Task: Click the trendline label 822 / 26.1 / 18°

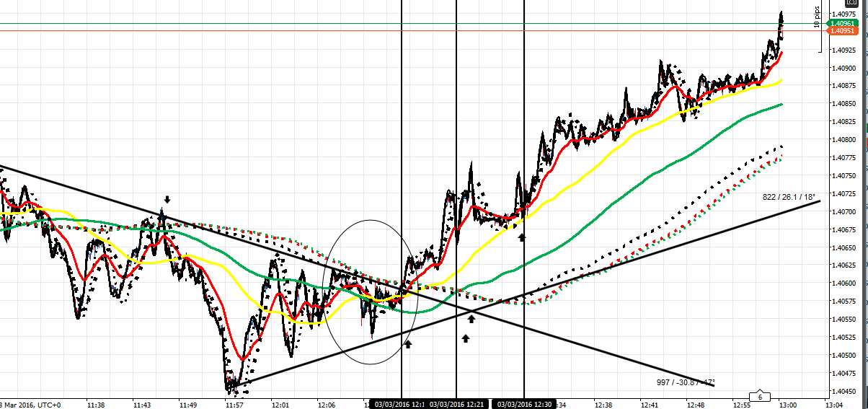Action: point(789,196)
